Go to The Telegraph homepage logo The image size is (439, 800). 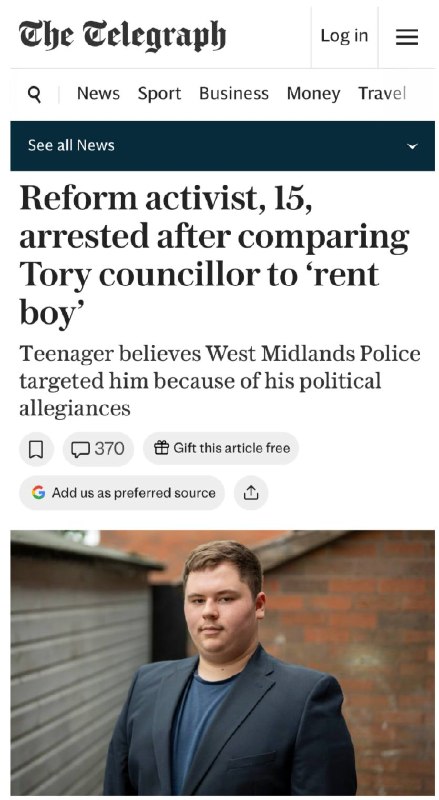coord(122,36)
